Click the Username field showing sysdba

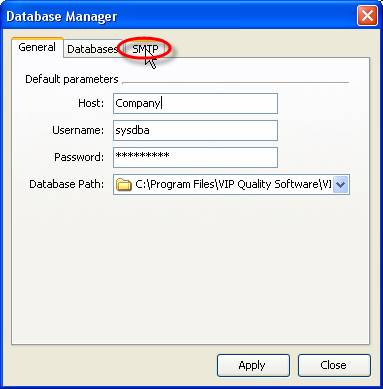195,130
